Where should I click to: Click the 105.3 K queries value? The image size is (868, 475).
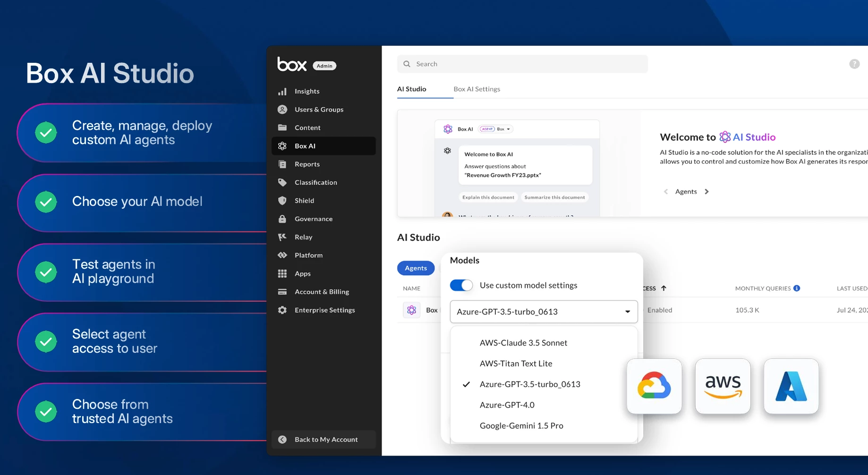747,310
